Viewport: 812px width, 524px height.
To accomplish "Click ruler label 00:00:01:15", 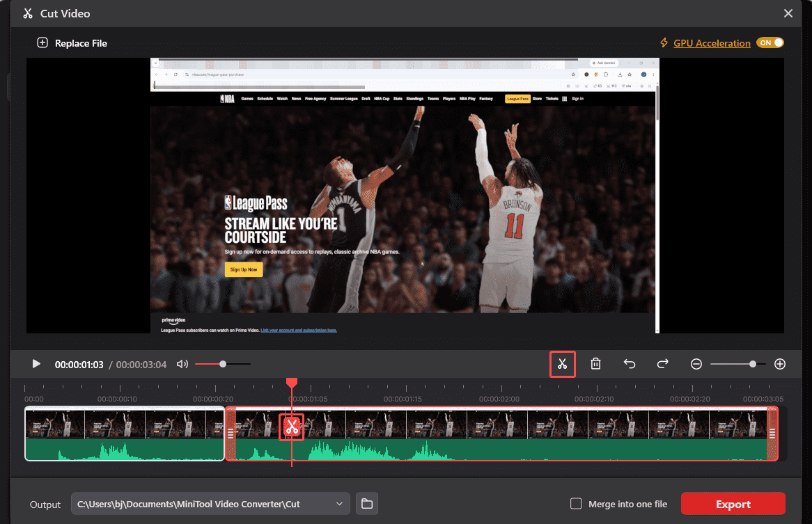I will pos(403,399).
